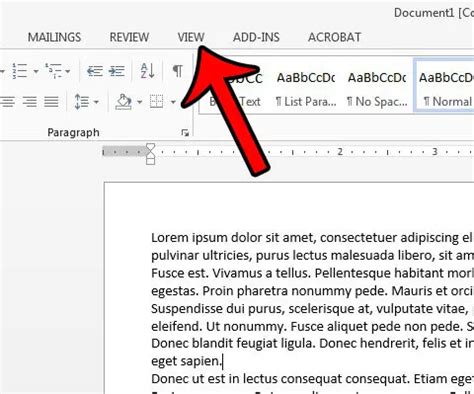Screen dimensions: 474x394
Task: Click the line starting "Fusce est. Vivamus"
Action: 312,273
